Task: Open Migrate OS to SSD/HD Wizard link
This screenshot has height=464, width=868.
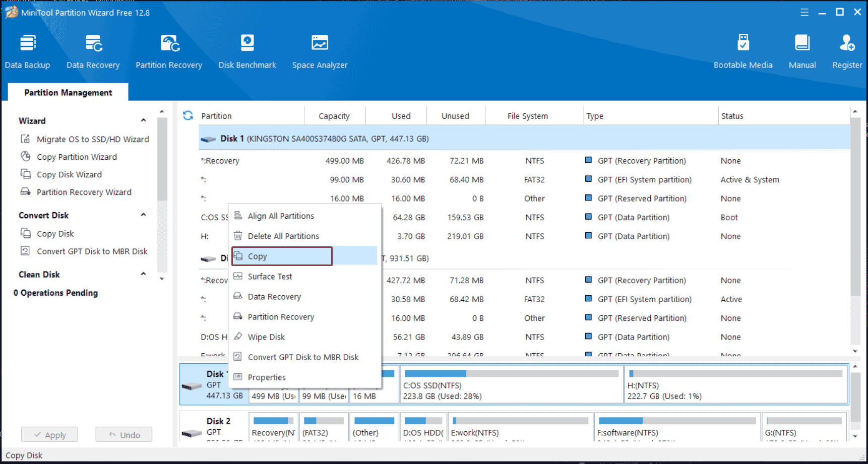Action: pos(93,139)
